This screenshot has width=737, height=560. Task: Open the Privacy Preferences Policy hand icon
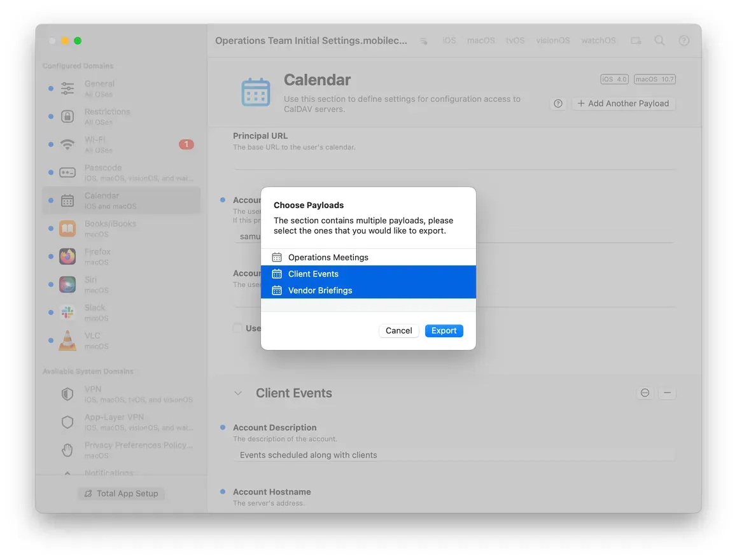(x=67, y=450)
